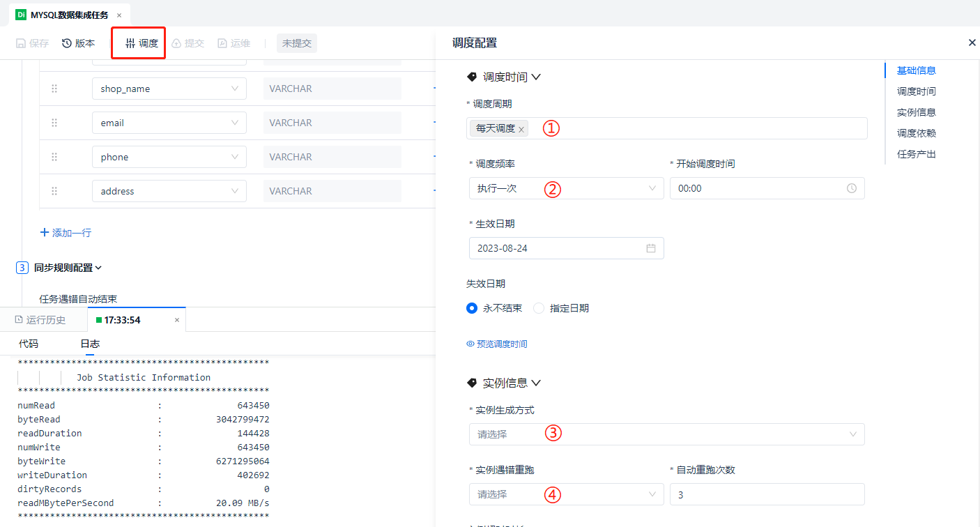
Task: Click 添加一行 to add a row
Action: 66,233
